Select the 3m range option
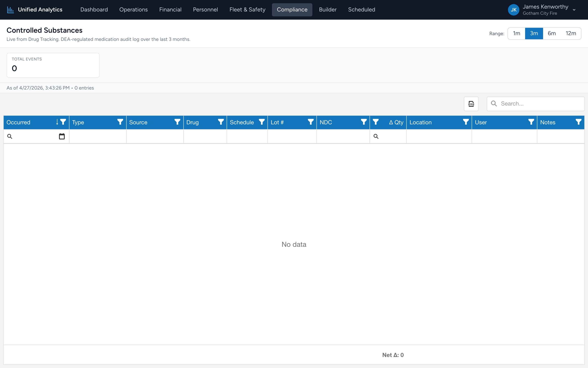 click(x=534, y=33)
